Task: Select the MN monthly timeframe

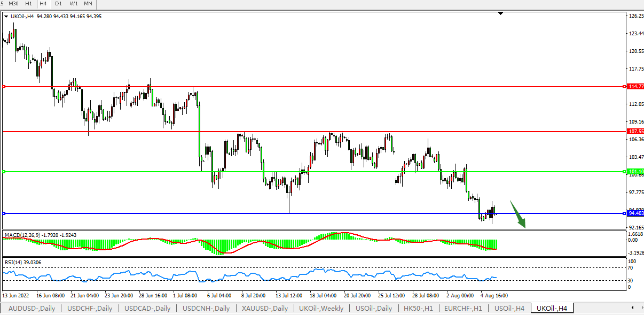Action: (88, 4)
